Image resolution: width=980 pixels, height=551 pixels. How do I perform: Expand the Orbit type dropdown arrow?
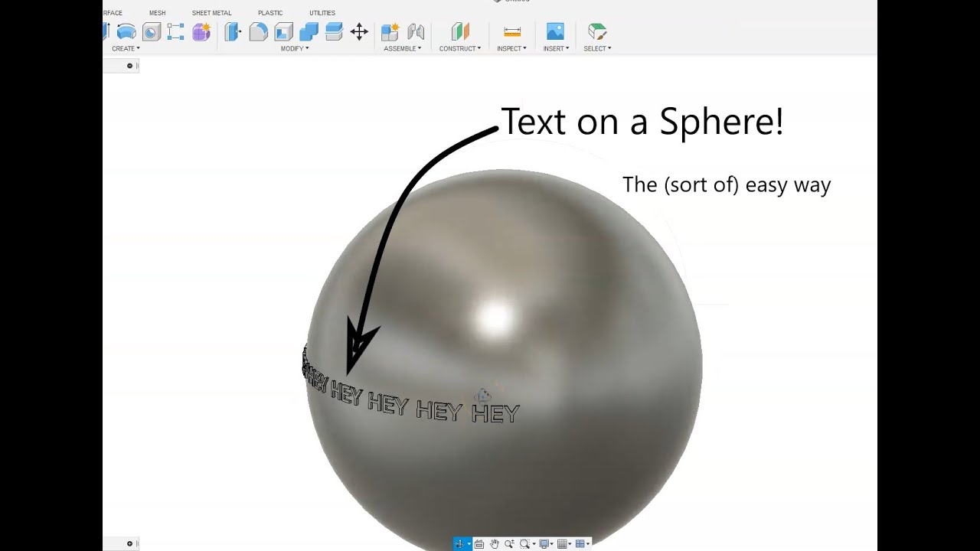469,544
